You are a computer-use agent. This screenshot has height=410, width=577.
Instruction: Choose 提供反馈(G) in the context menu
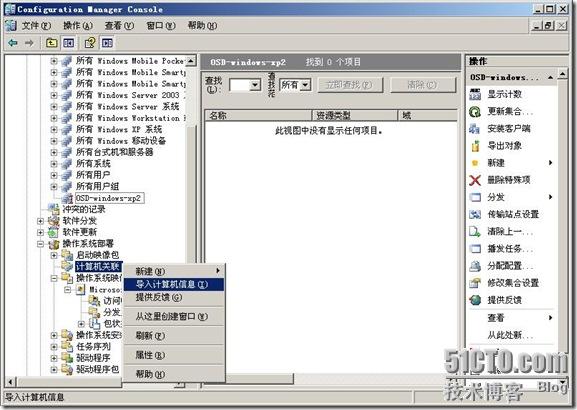tap(174, 297)
